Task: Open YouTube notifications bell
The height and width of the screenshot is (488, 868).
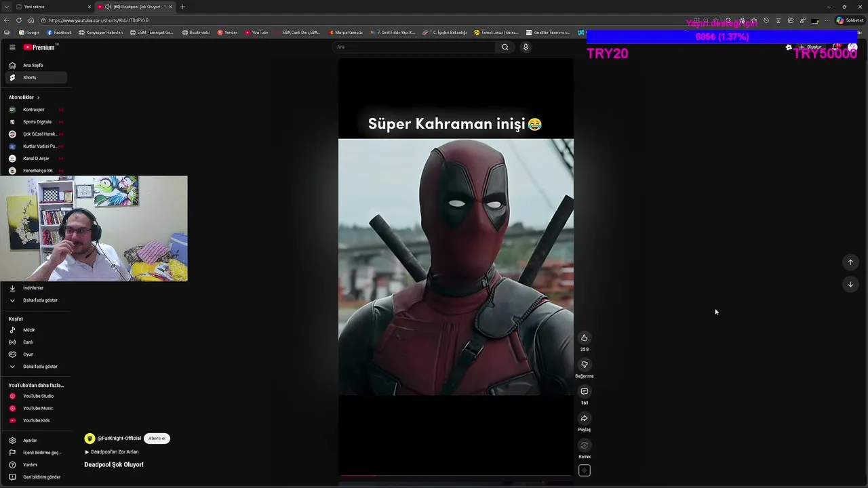Action: click(837, 47)
